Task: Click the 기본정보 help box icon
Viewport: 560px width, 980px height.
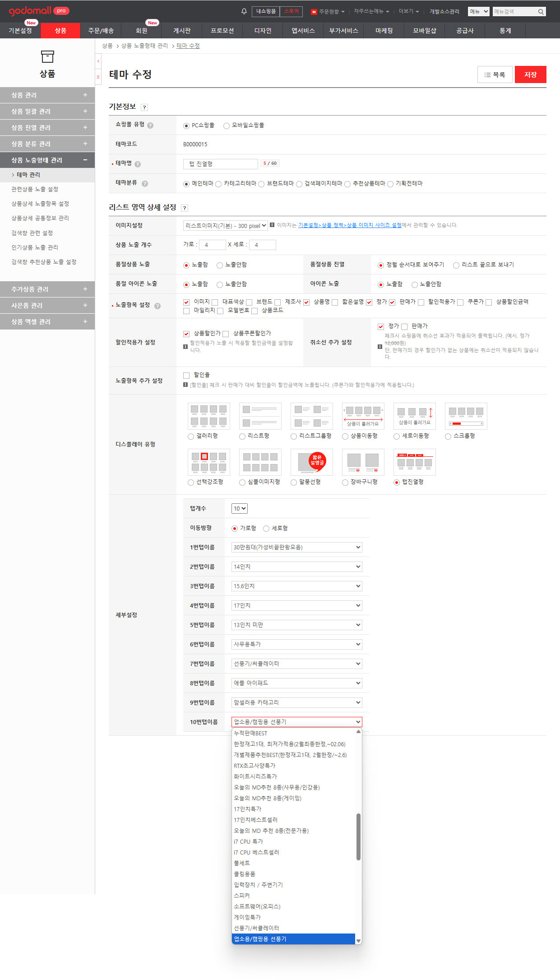Action: click(x=144, y=107)
